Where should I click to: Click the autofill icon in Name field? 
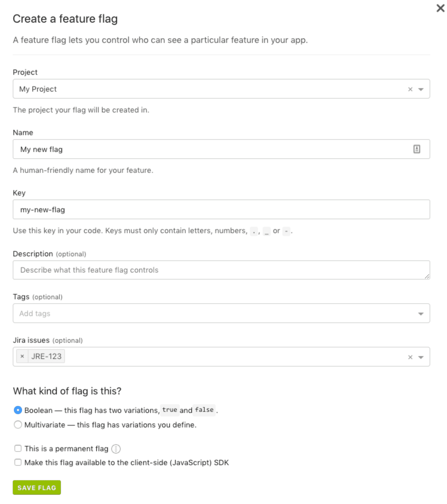click(x=417, y=149)
